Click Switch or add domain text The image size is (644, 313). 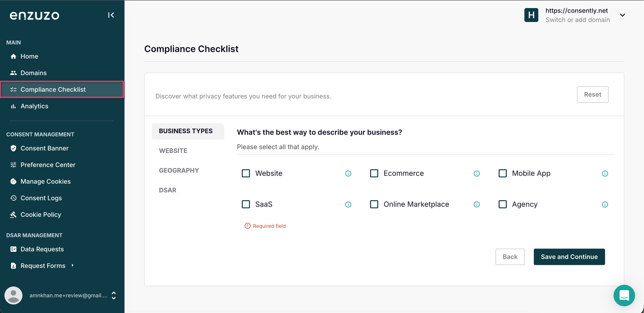(x=578, y=20)
